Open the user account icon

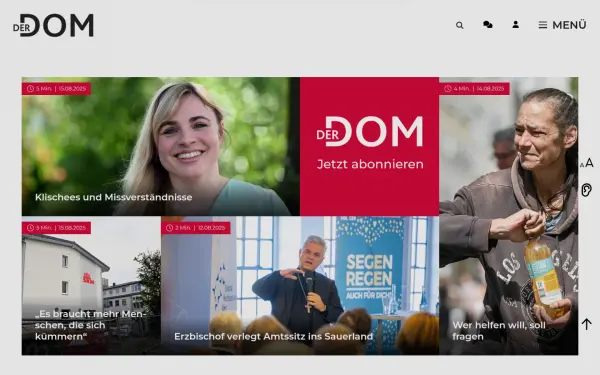click(515, 25)
